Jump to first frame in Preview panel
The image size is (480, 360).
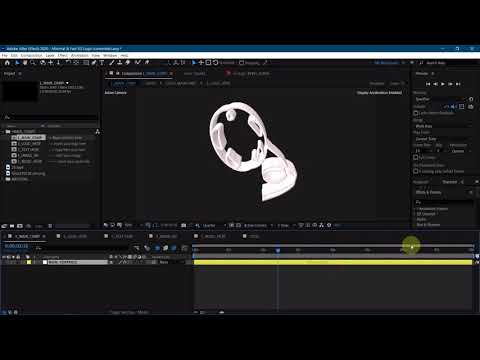point(428,84)
